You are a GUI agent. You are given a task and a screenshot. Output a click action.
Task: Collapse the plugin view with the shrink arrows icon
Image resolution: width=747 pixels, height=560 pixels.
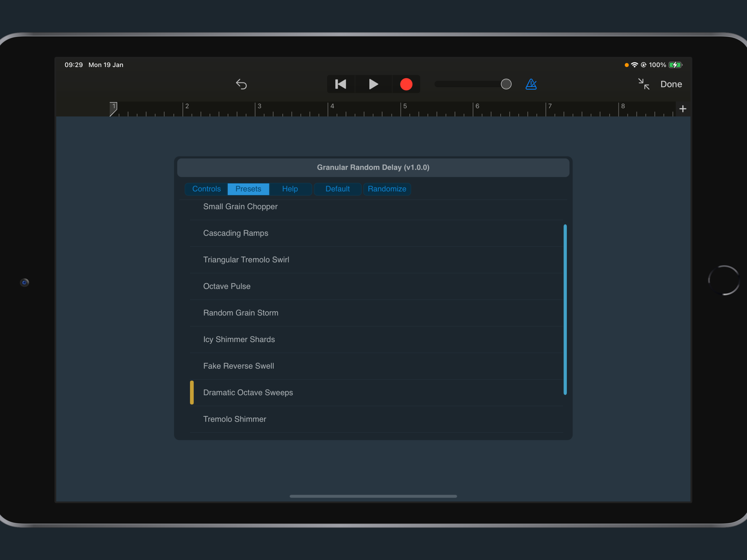coord(644,84)
